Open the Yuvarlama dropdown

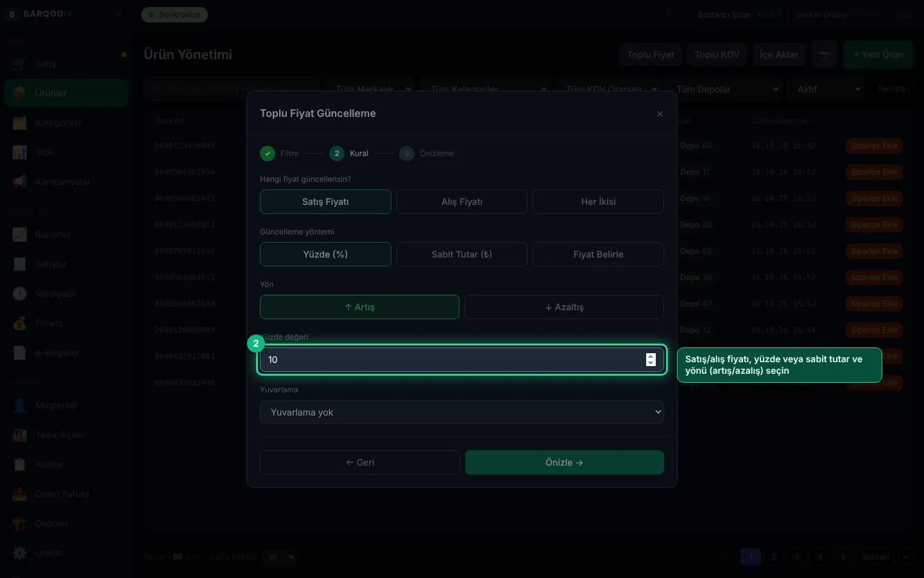[462, 412]
